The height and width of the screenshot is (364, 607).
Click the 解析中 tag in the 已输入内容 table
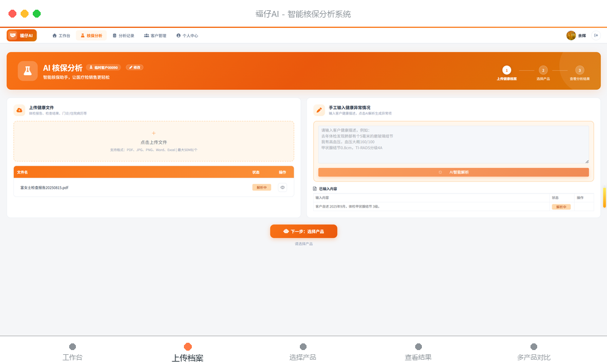tap(561, 207)
